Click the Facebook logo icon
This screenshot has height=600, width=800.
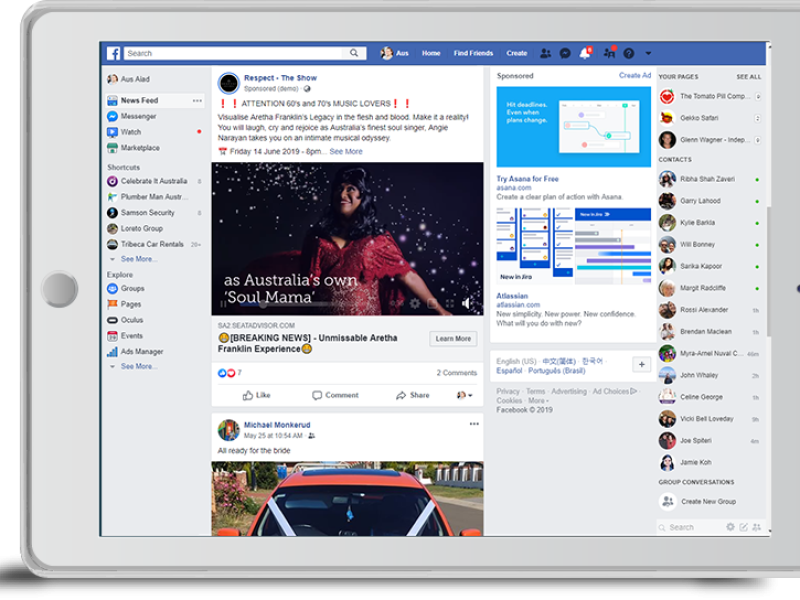[x=113, y=53]
